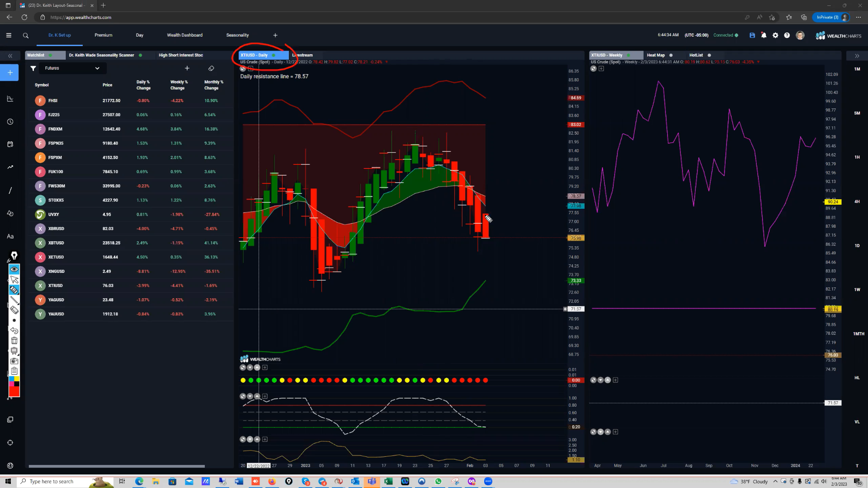
Task: Move weekly first indicator pane down
Action: [x=600, y=380]
